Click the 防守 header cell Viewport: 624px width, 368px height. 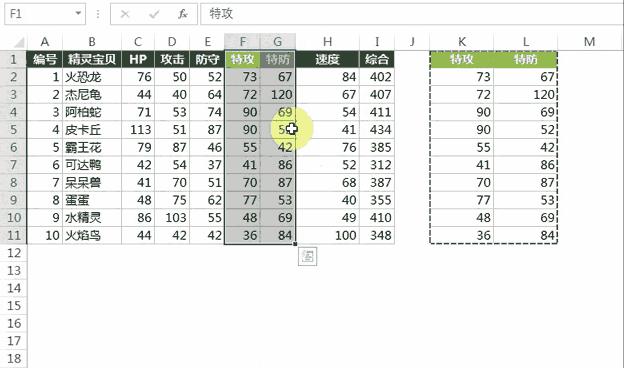pos(207,59)
